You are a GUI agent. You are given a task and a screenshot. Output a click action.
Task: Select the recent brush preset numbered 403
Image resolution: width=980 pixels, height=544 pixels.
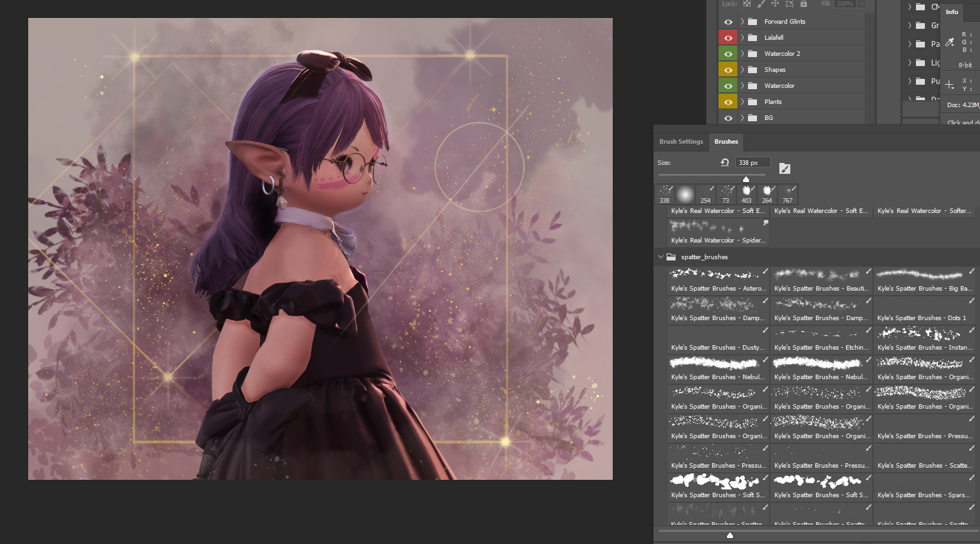(x=747, y=194)
